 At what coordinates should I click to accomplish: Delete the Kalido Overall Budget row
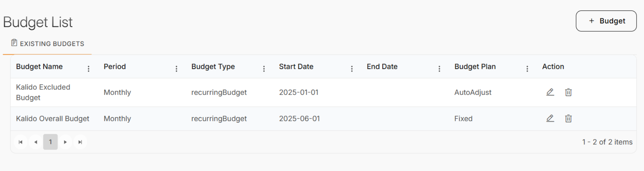pyautogui.click(x=568, y=119)
